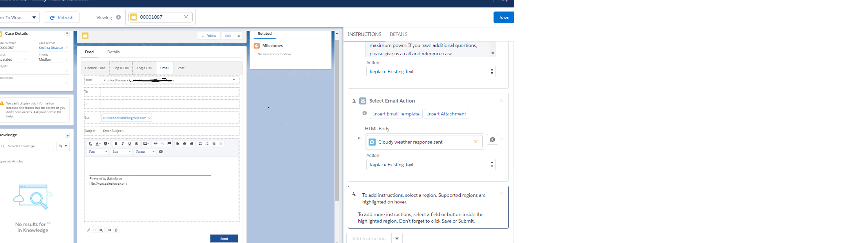Click Insert Email Template button
This screenshot has height=243, width=868.
pos(396,114)
